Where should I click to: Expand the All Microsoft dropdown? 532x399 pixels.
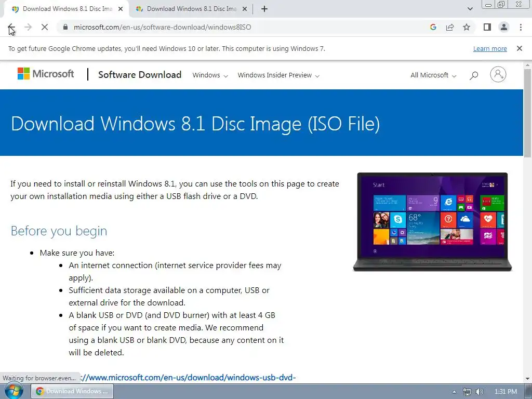(x=433, y=75)
